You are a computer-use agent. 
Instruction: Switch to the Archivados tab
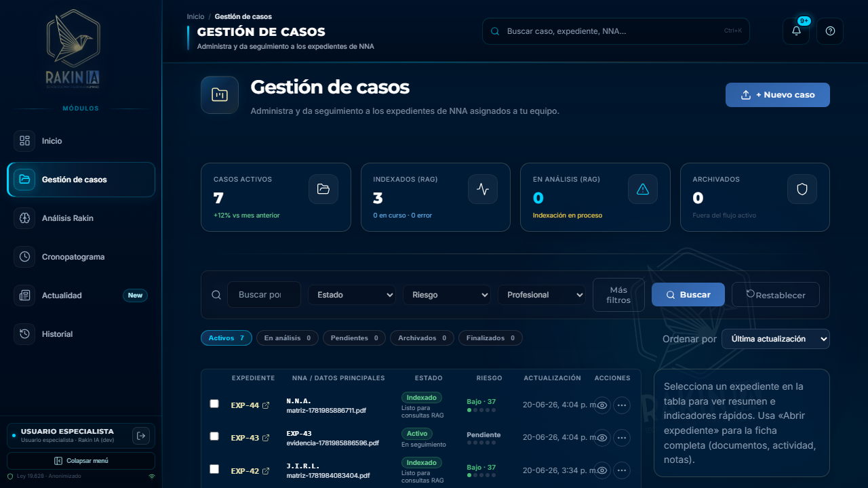422,338
